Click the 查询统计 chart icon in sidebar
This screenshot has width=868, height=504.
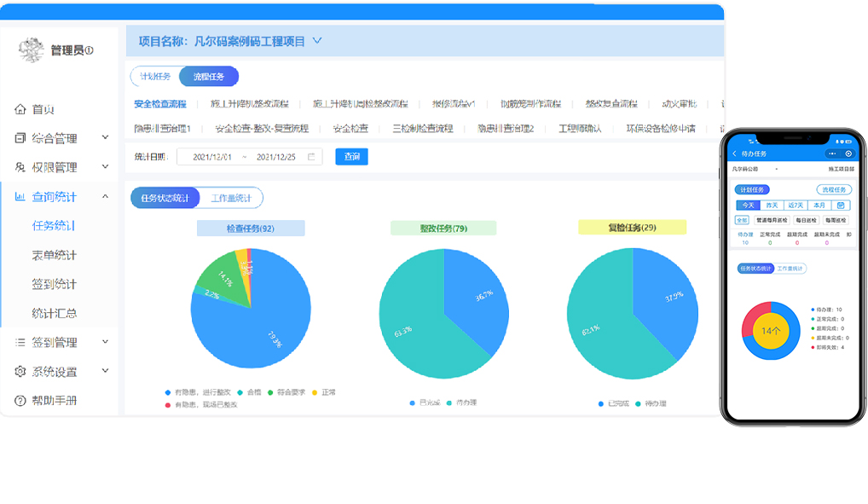click(x=21, y=195)
